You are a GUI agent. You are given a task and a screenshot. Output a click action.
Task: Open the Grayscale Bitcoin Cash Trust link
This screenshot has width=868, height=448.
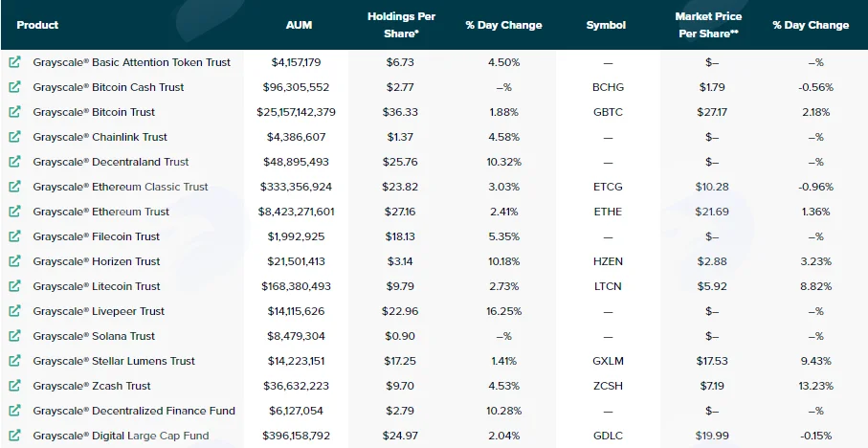(x=108, y=87)
